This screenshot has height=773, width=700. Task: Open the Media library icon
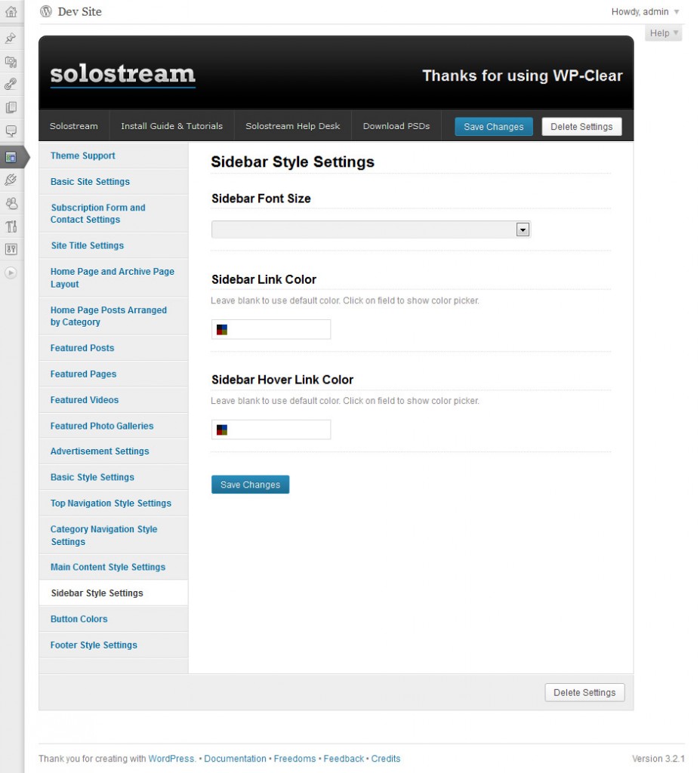(x=11, y=61)
